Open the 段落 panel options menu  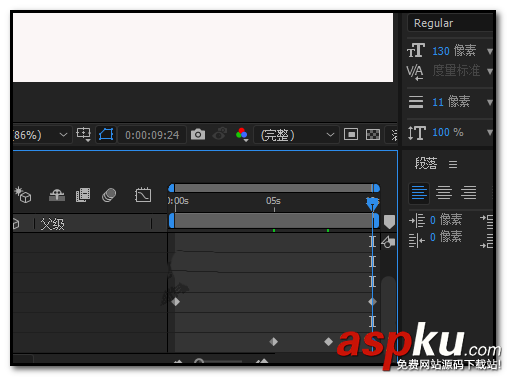coord(453,164)
